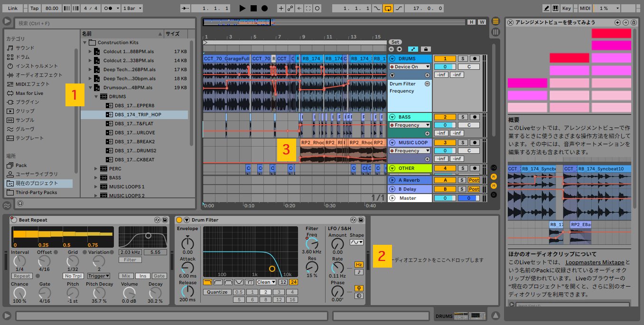This screenshot has height=325, width=644.
Task: Click the Play button in transport bar
Action: tap(243, 9)
